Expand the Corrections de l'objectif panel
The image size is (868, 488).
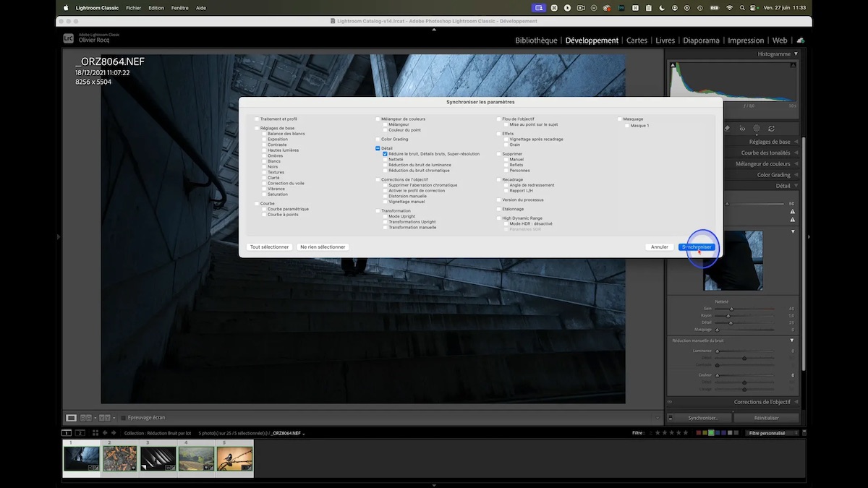coord(796,402)
